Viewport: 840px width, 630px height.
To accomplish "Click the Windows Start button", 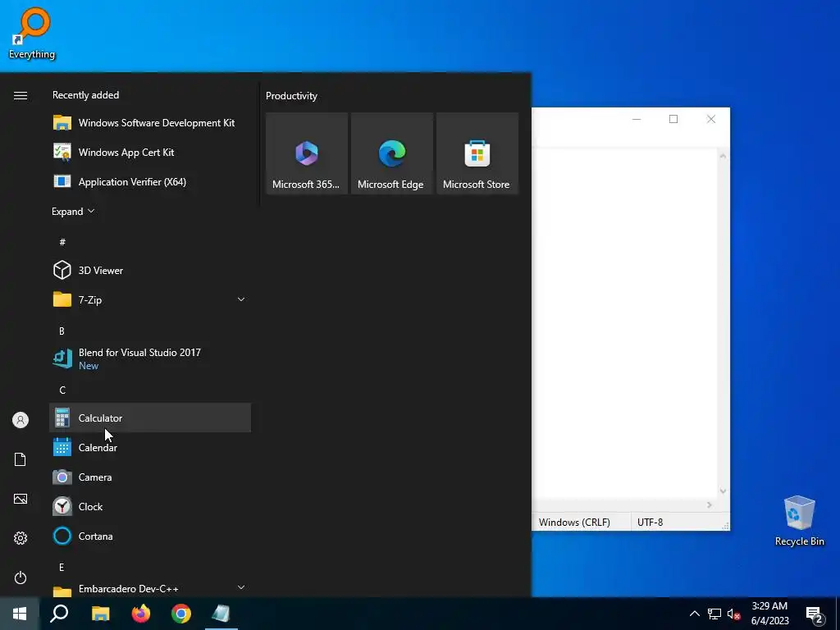I will point(20,614).
